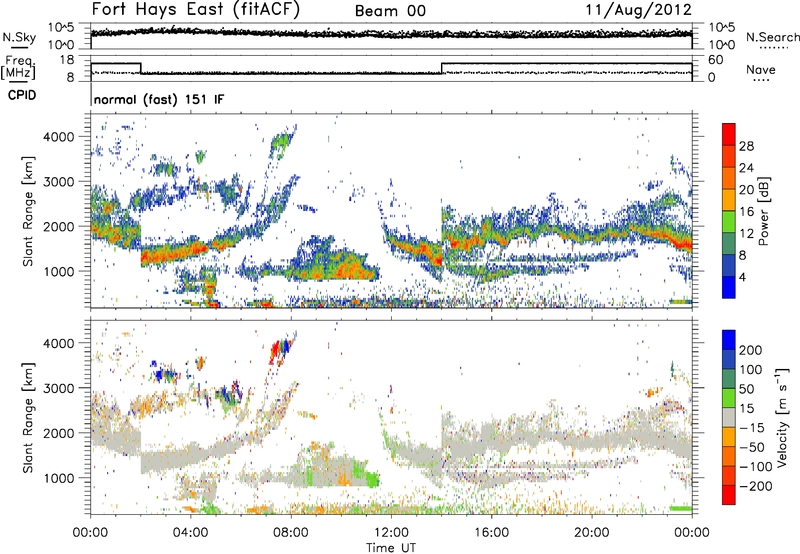Click the '16' Power colorbar tick label
The width and height of the screenshot is (800, 554).
tap(746, 212)
